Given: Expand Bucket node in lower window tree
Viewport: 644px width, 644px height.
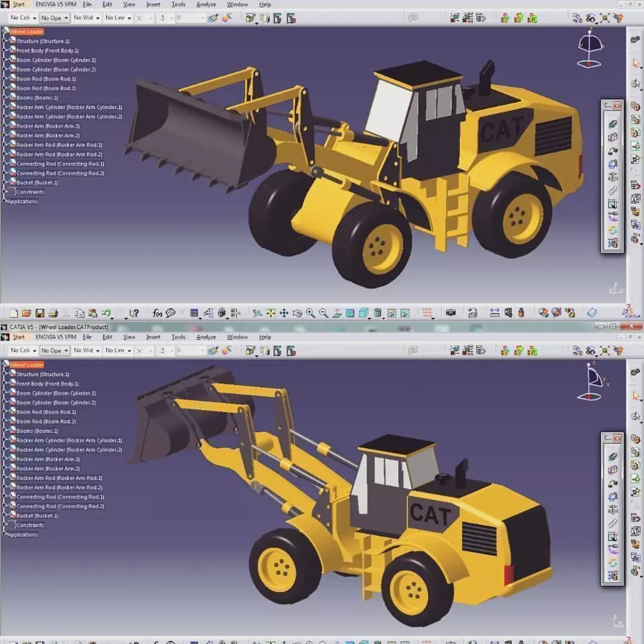Looking at the screenshot, I should 5,516.
